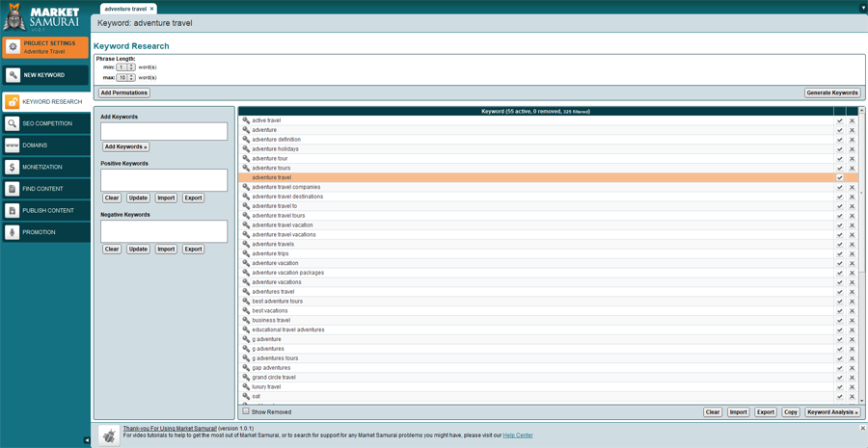
Task: Click the Publish Content icon
Action: 13,210
